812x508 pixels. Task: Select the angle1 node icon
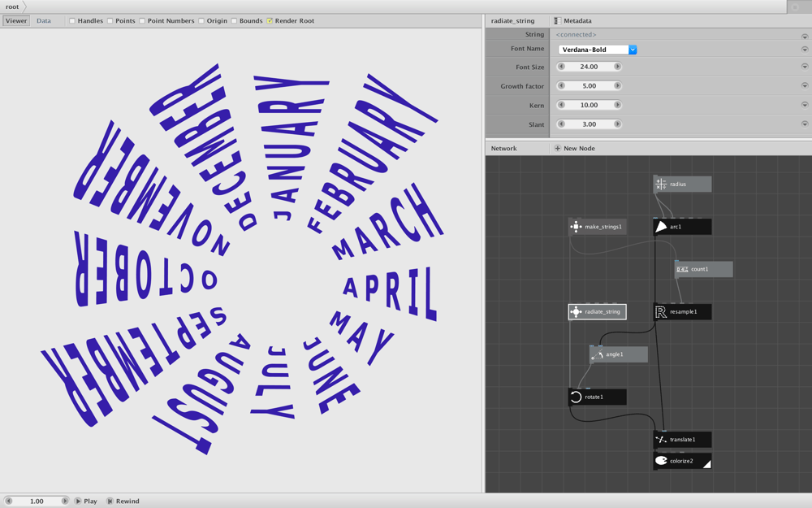(597, 354)
